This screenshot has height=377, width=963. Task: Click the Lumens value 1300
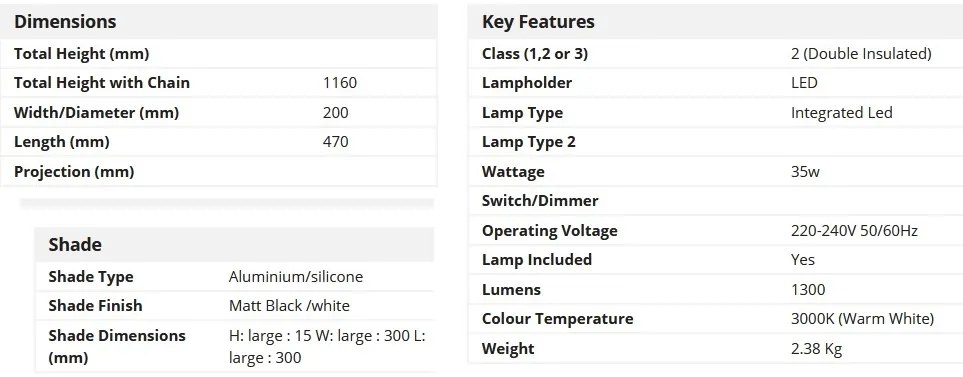(808, 290)
